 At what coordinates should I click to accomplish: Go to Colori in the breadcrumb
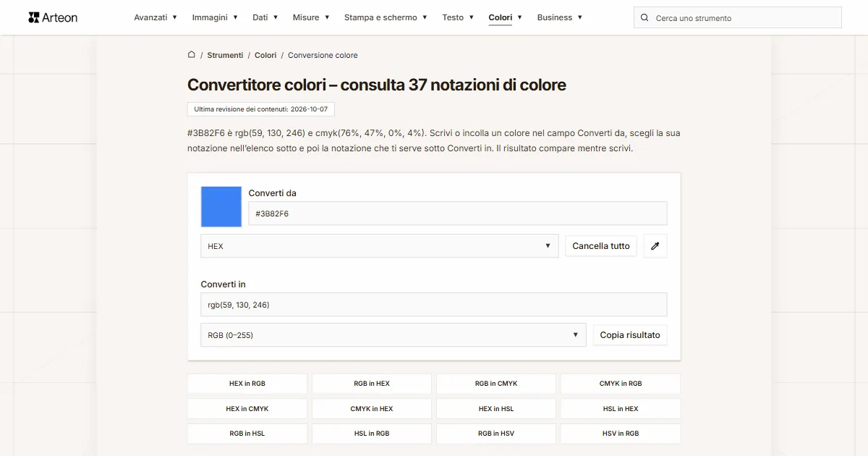[x=265, y=55]
